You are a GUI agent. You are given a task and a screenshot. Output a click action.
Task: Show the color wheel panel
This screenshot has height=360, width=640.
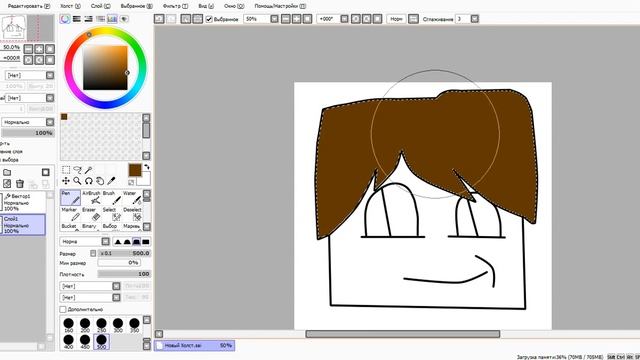click(x=65, y=19)
